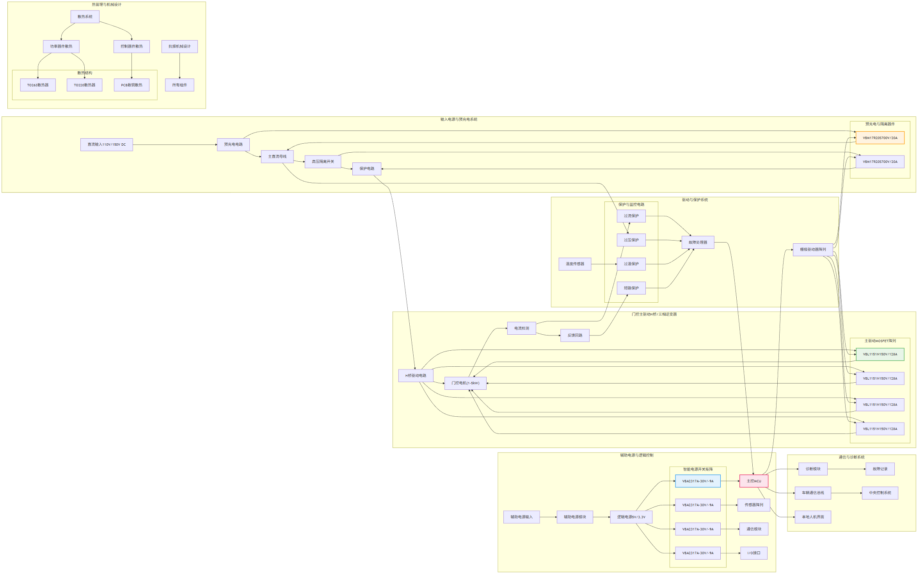This screenshot has height=578, width=924.
Task: Click the green-bordered VBL1151N MOSFET node
Action: [880, 355]
